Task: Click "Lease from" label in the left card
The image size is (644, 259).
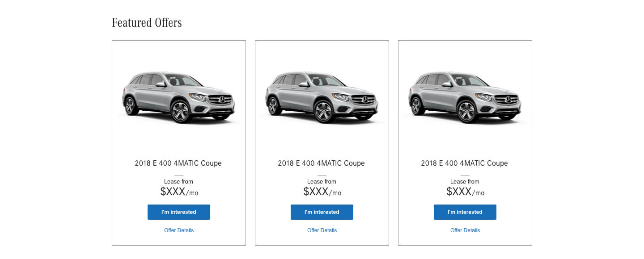Action: point(178,182)
